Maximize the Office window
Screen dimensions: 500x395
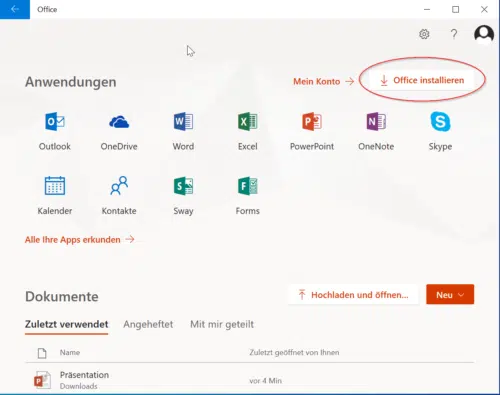[455, 9]
